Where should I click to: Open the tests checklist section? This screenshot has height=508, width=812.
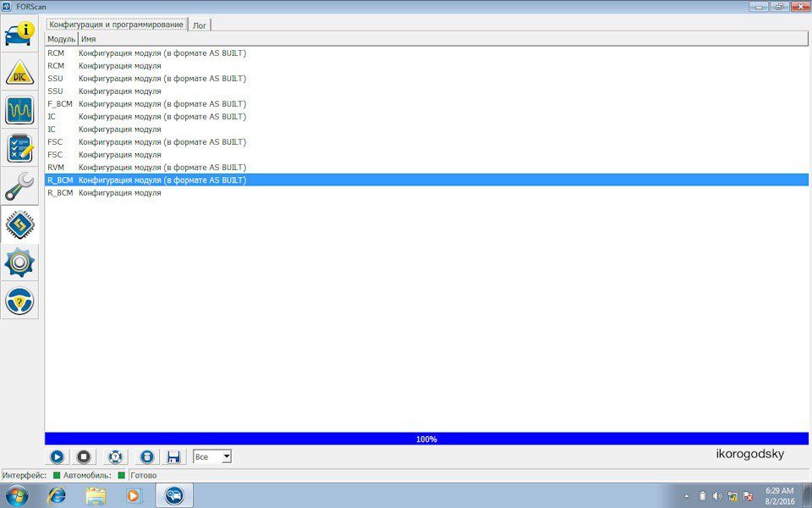click(19, 148)
